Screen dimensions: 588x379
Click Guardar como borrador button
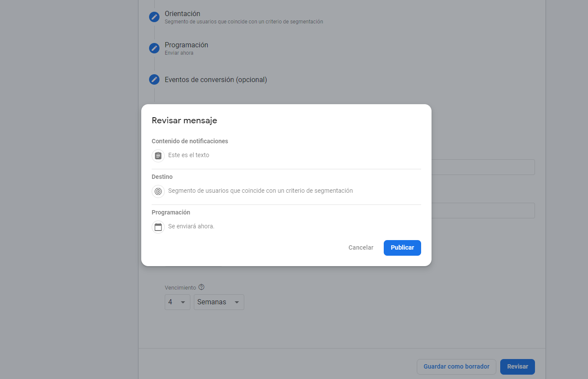click(x=456, y=366)
